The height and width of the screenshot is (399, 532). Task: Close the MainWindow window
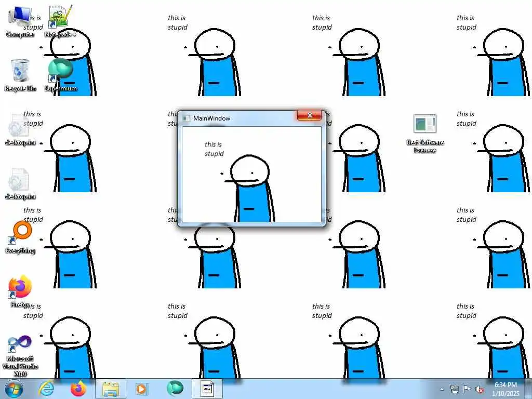click(310, 115)
